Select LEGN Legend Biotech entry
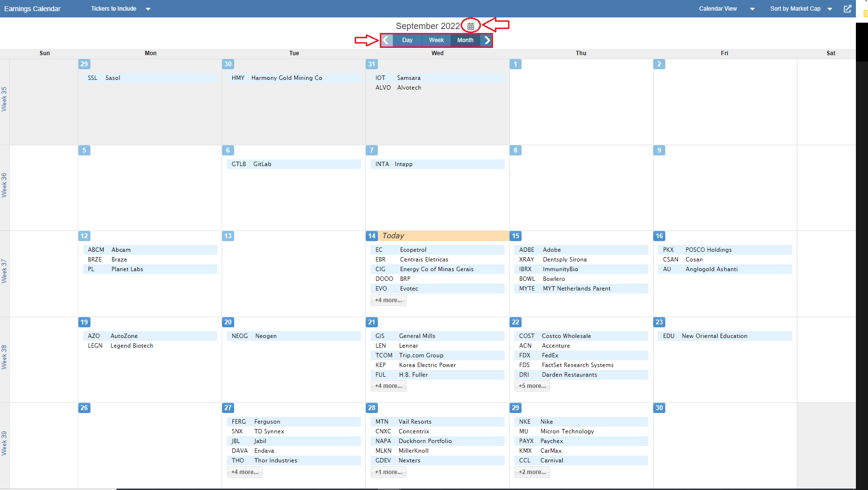Viewport: 868px width, 490px height. coord(150,346)
